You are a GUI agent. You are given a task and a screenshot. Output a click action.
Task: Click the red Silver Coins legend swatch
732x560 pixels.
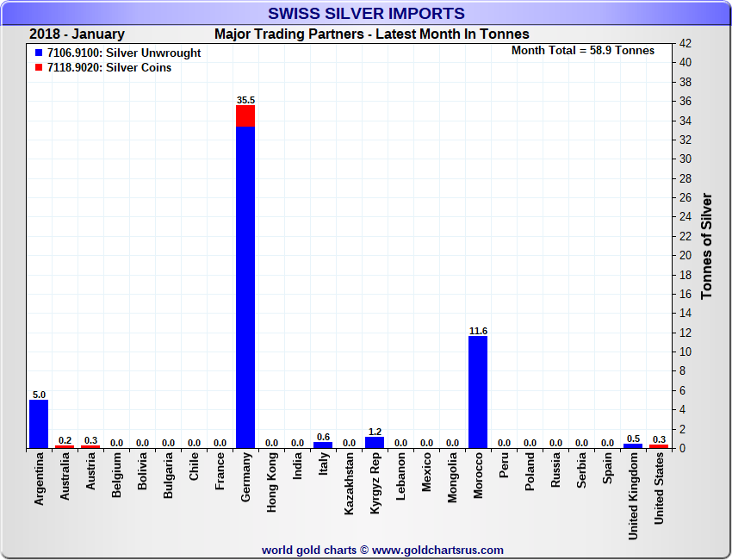(39, 68)
